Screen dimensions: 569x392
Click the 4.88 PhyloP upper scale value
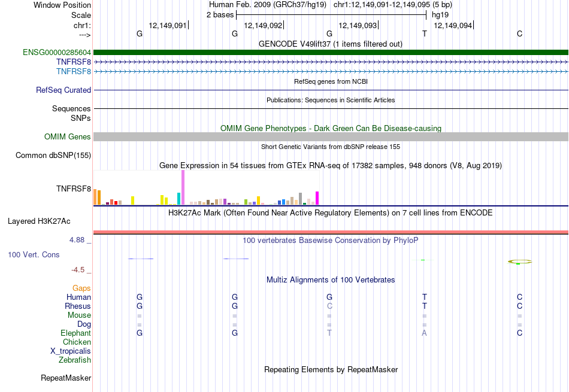pos(77,240)
